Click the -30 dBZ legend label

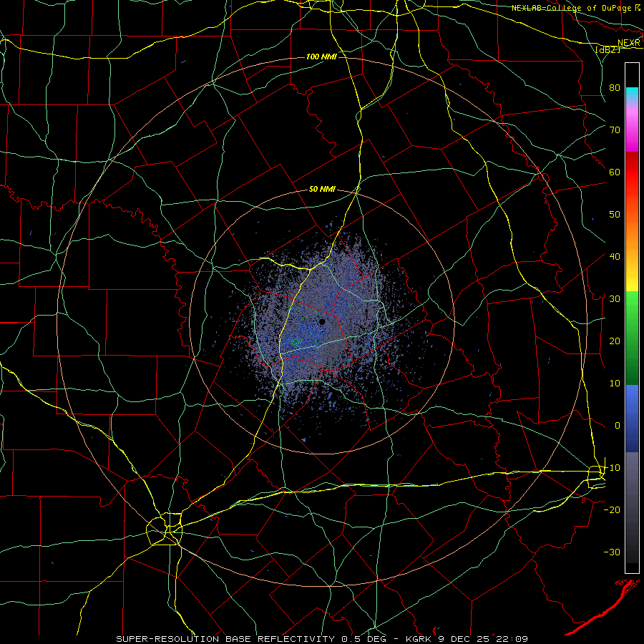tap(612, 552)
